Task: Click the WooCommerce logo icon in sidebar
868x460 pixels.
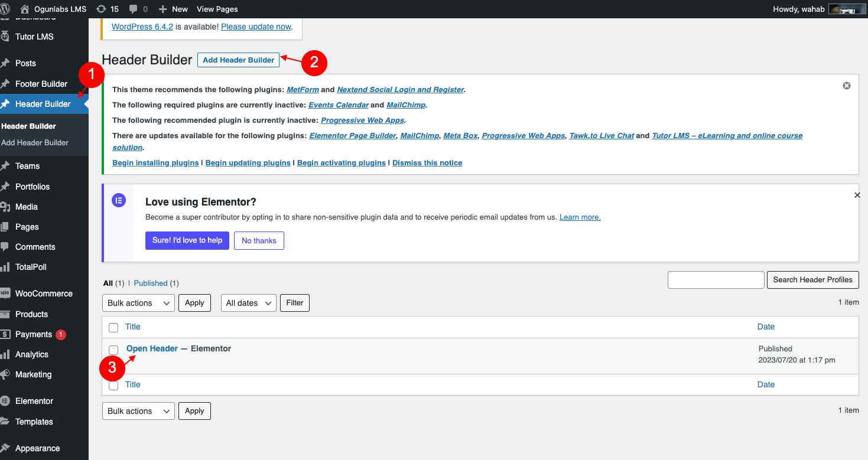Action: tap(5, 293)
